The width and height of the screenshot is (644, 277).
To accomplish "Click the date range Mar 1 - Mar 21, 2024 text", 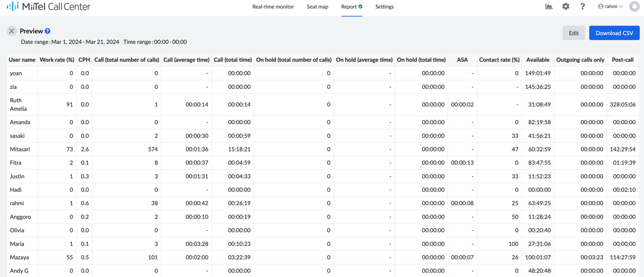I will coord(85,42).
